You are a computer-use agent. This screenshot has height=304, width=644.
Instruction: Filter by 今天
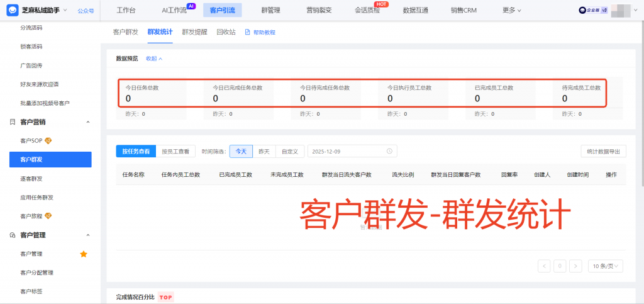tap(241, 151)
